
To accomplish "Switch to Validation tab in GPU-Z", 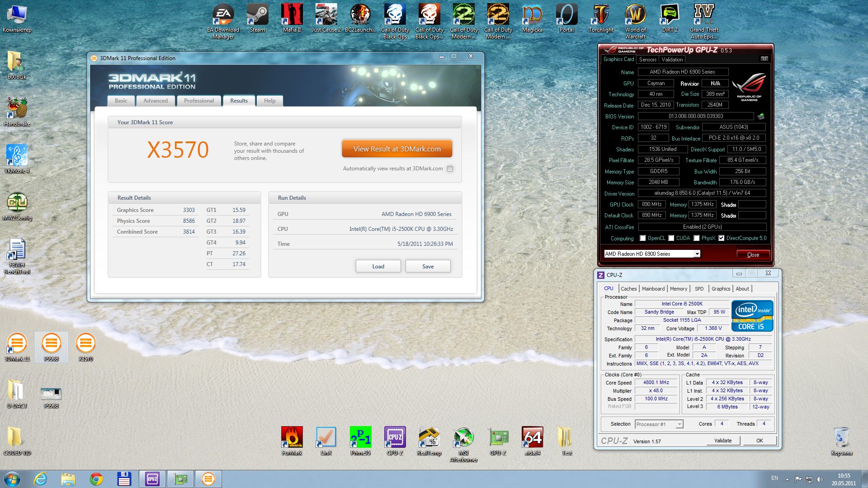I will click(x=672, y=59).
